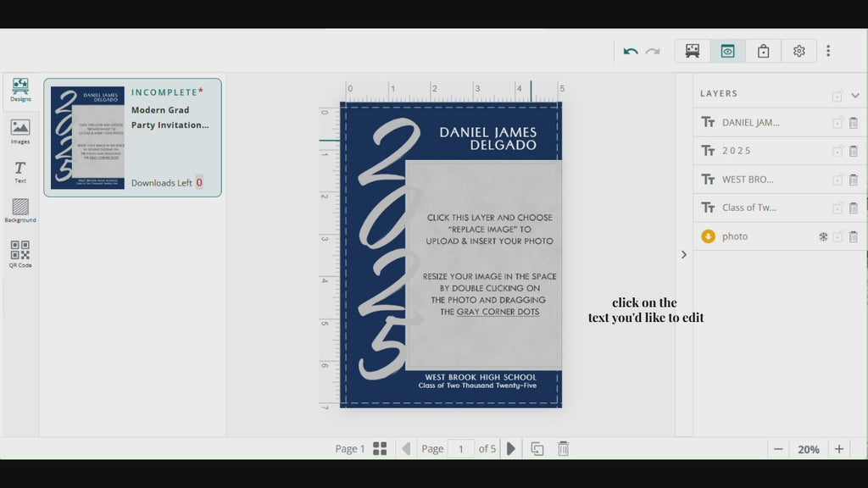Toggle the preview eye mode button

pos(727,51)
